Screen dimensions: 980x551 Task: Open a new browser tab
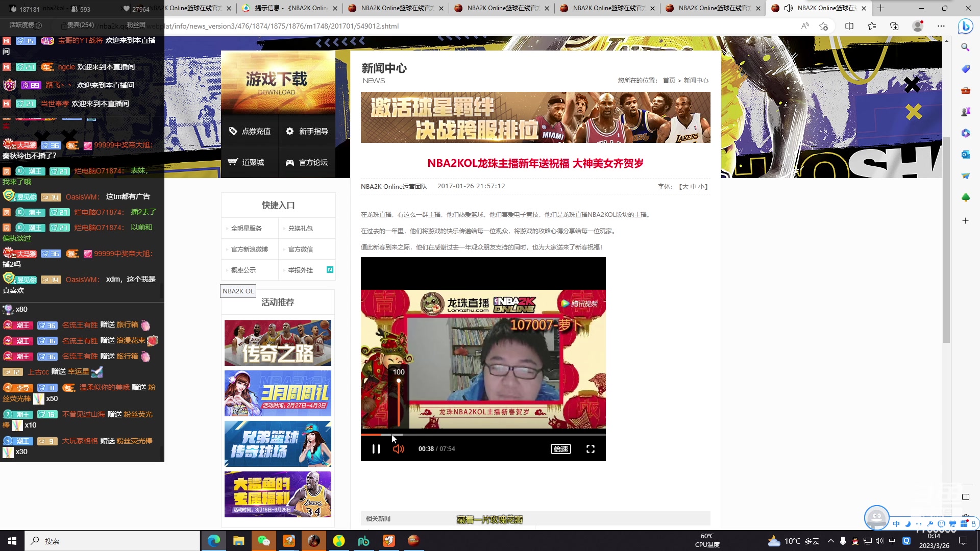(x=881, y=8)
